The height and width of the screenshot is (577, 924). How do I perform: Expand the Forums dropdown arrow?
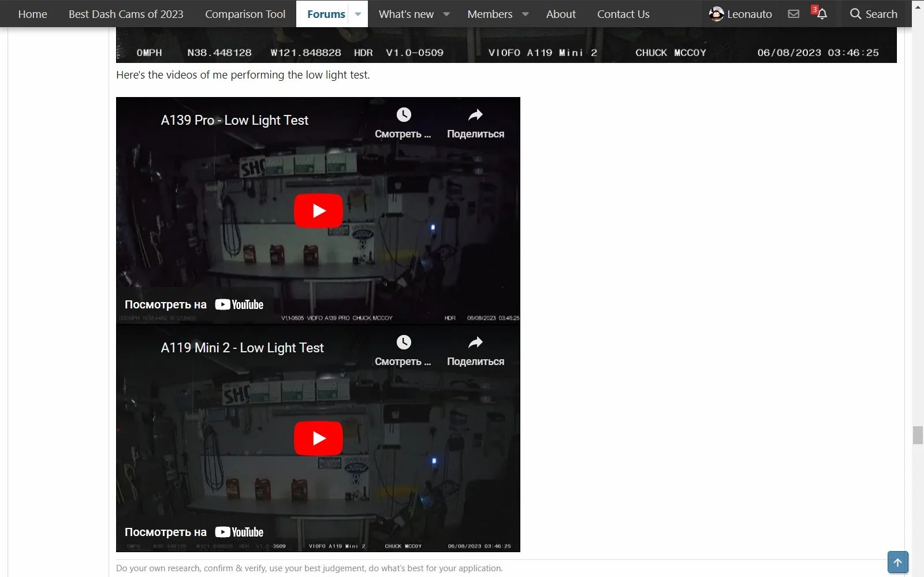(358, 14)
